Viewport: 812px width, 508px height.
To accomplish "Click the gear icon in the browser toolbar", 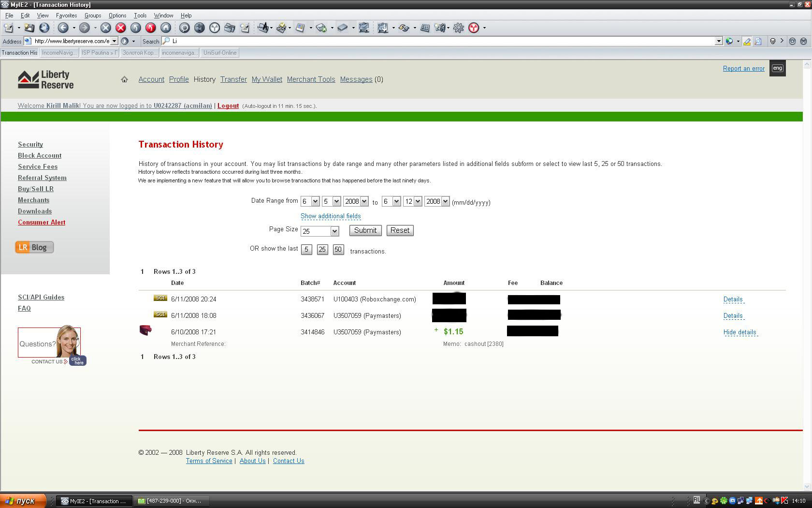I will tap(458, 28).
